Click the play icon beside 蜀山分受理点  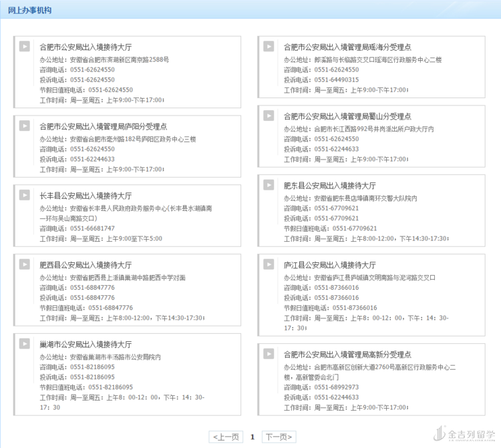pyautogui.click(x=269, y=116)
